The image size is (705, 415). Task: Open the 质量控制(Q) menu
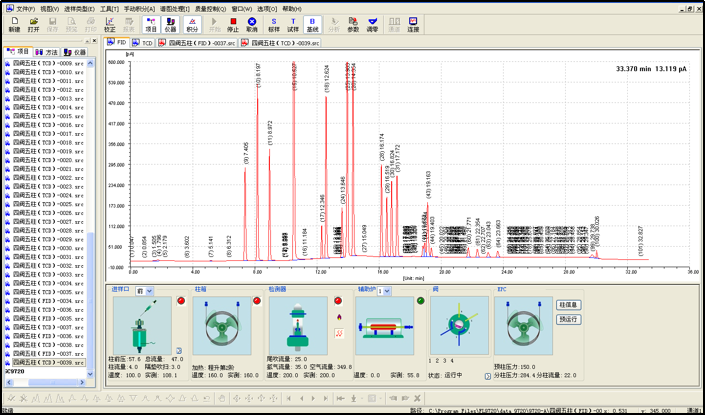[210, 9]
